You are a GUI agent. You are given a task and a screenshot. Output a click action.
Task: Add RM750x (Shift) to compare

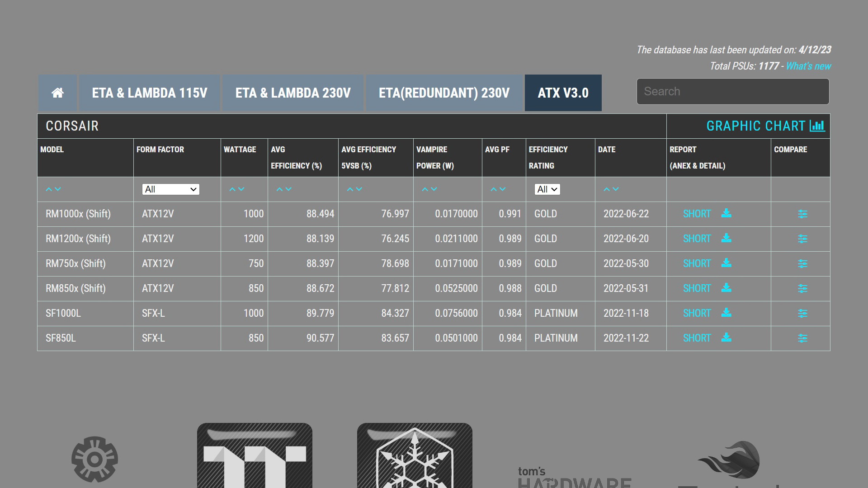click(x=802, y=264)
